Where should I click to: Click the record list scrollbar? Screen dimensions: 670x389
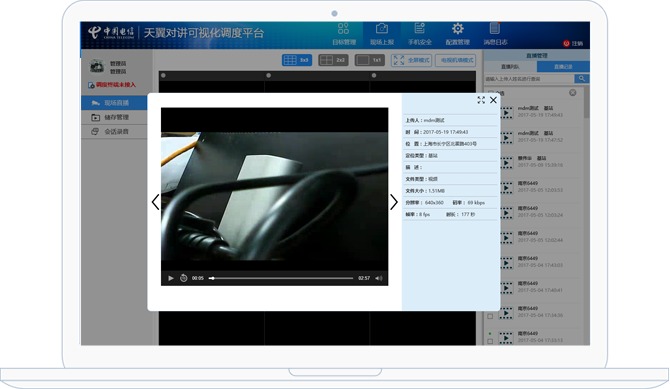tap(586, 103)
